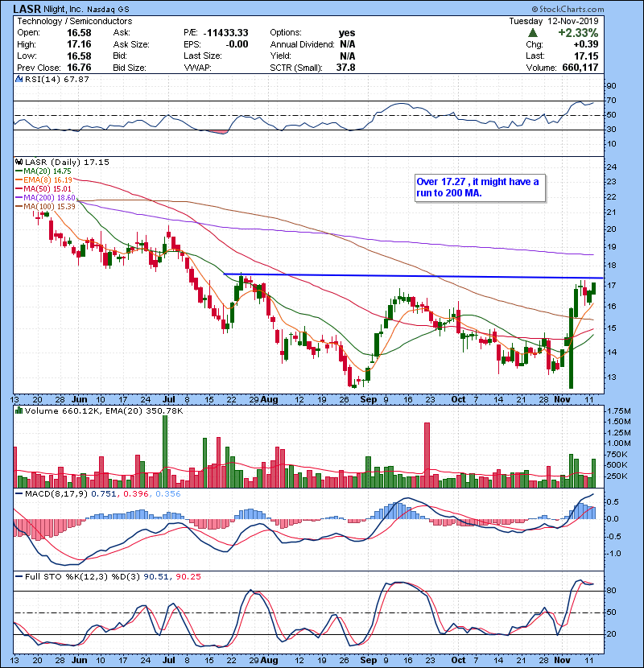Click the 'Over 17.27' annotation text box
Viewport: 644px width, 668px height.
(477, 188)
